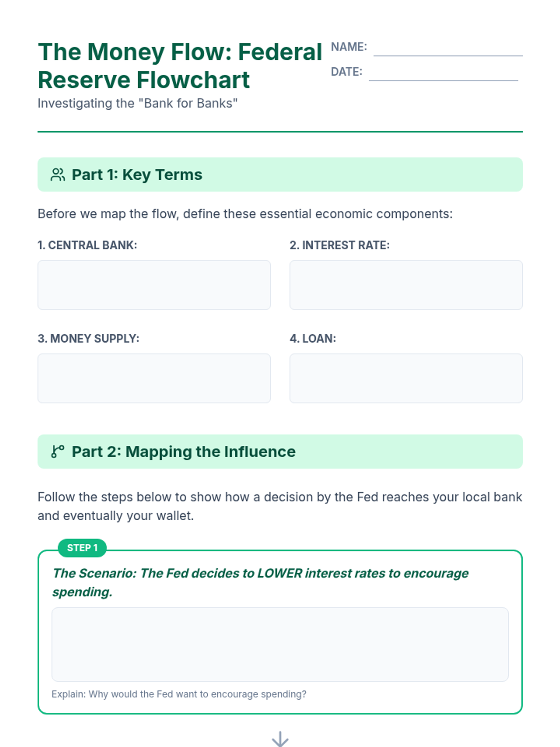
Task: Focus the Money Supply definition box
Action: coord(154,378)
